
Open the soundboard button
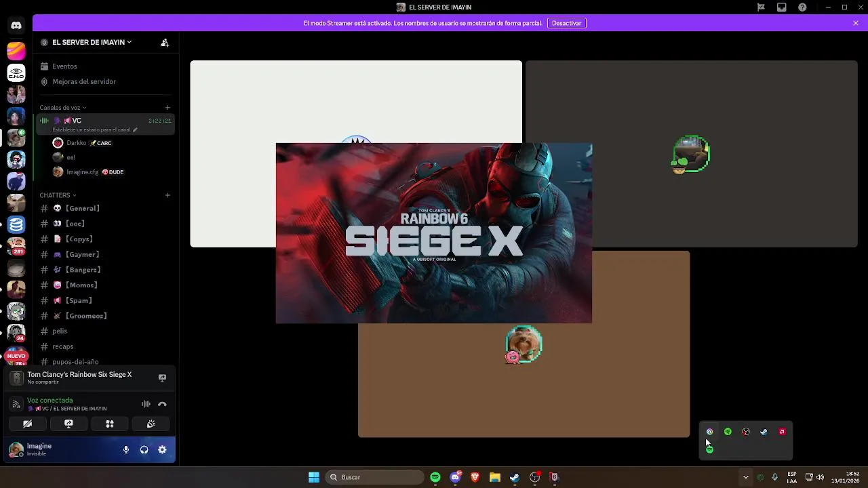pyautogui.click(x=151, y=424)
